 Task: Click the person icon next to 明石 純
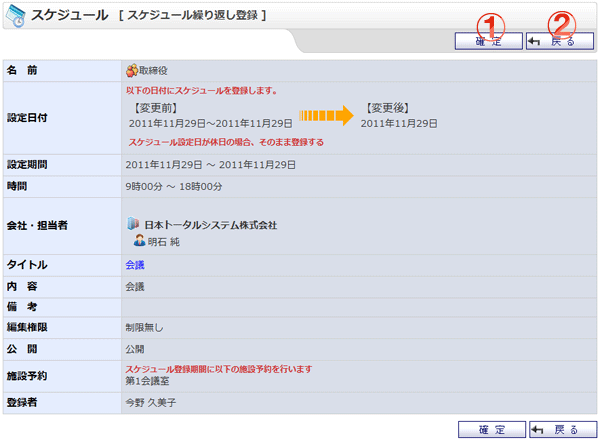click(x=140, y=241)
